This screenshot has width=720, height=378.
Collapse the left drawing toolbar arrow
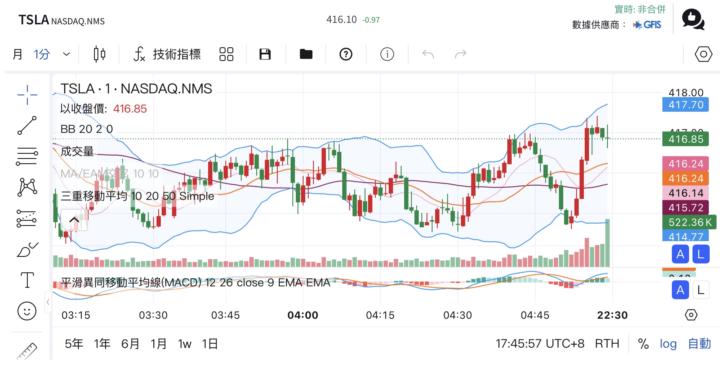pyautogui.click(x=48, y=302)
